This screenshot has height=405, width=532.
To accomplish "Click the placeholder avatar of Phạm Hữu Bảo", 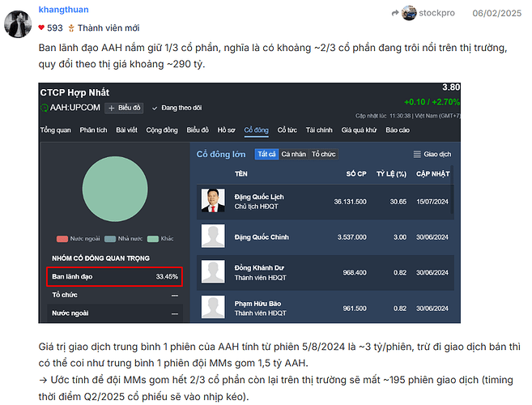I will [x=213, y=307].
